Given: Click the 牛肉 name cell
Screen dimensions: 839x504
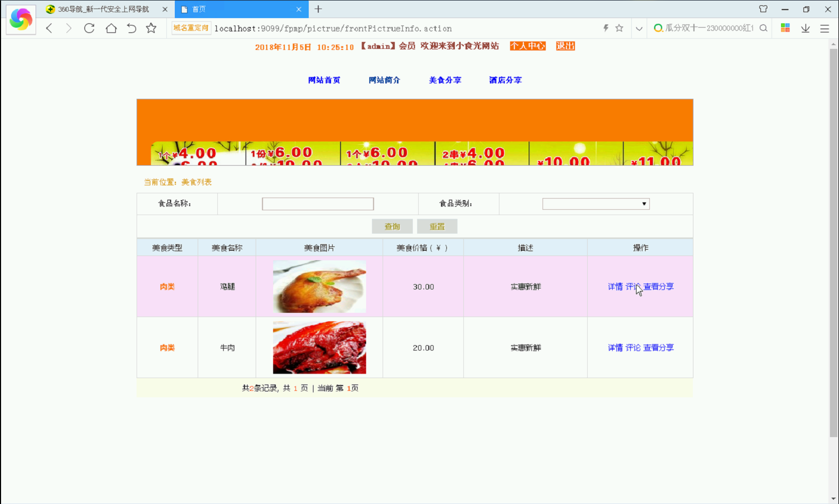Looking at the screenshot, I should tap(227, 348).
